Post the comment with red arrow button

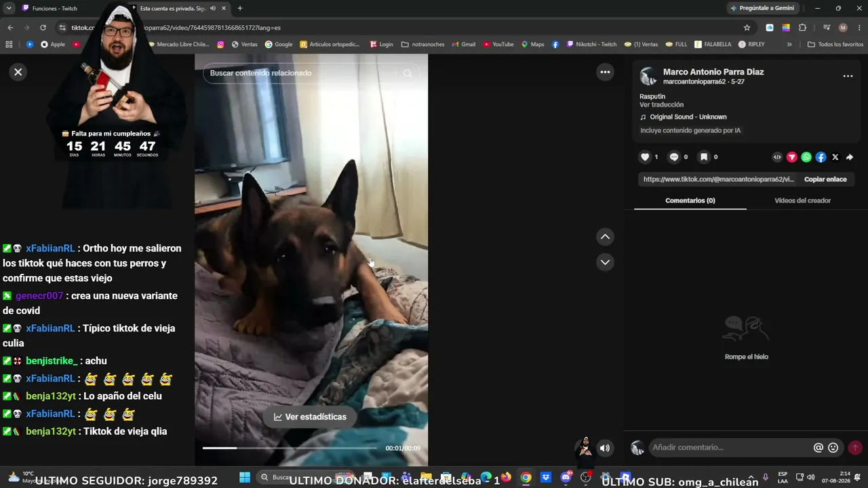point(855,447)
